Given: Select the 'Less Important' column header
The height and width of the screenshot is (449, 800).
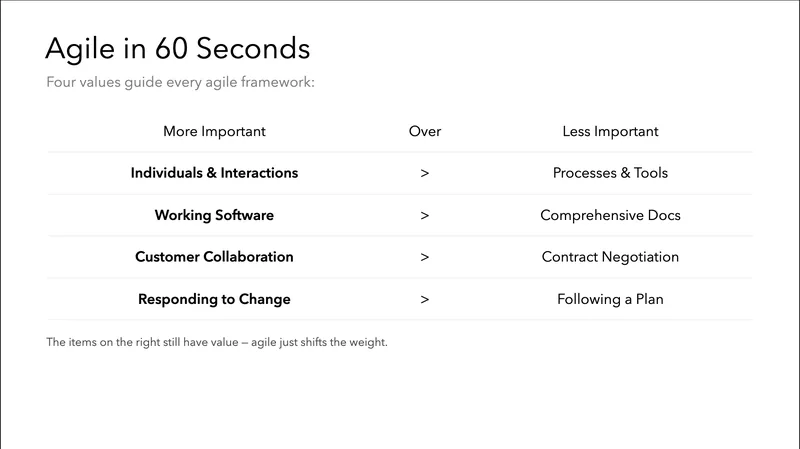Looking at the screenshot, I should tap(610, 131).
